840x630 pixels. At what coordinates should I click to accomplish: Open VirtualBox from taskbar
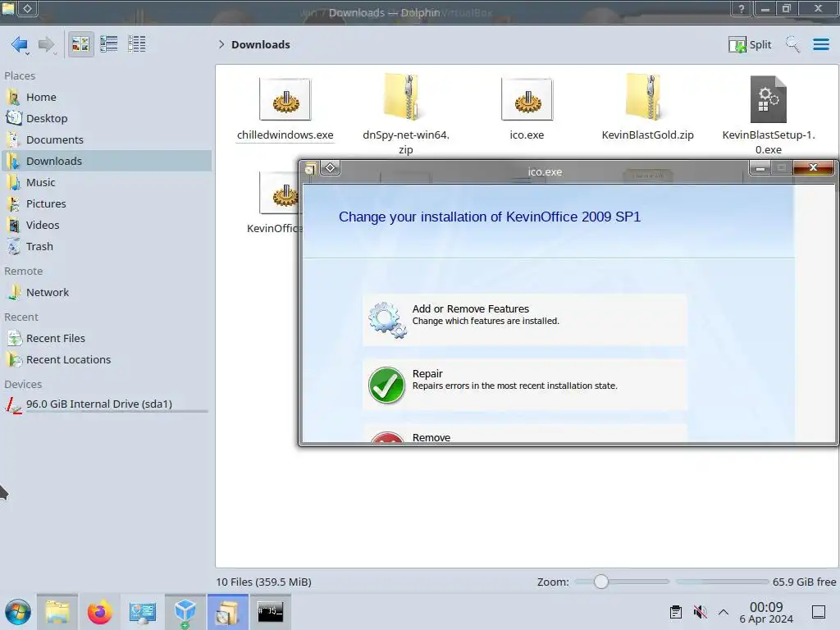pos(185,612)
